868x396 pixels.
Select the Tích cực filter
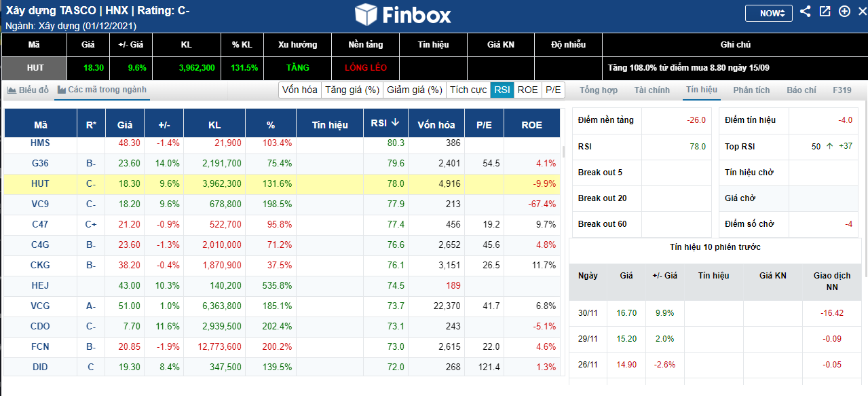coord(468,90)
